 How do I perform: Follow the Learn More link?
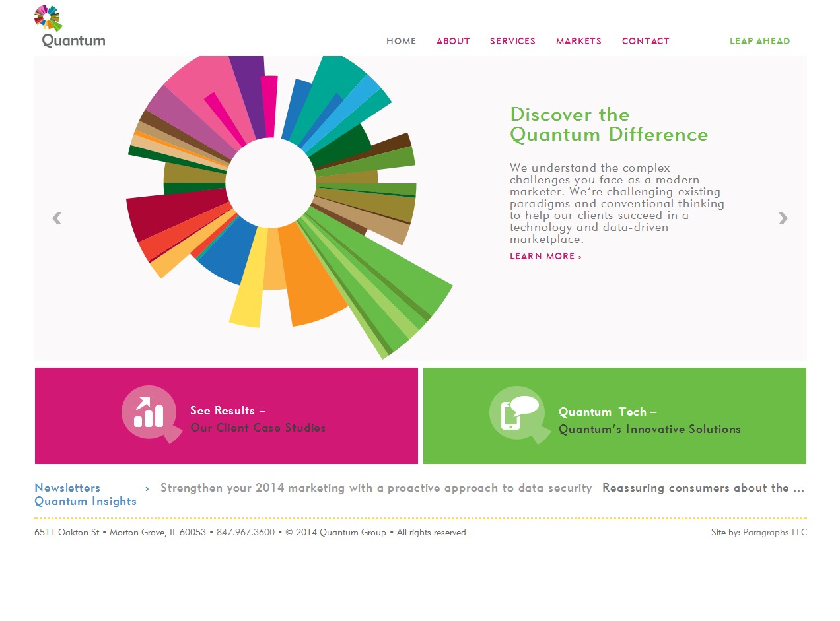pos(545,256)
